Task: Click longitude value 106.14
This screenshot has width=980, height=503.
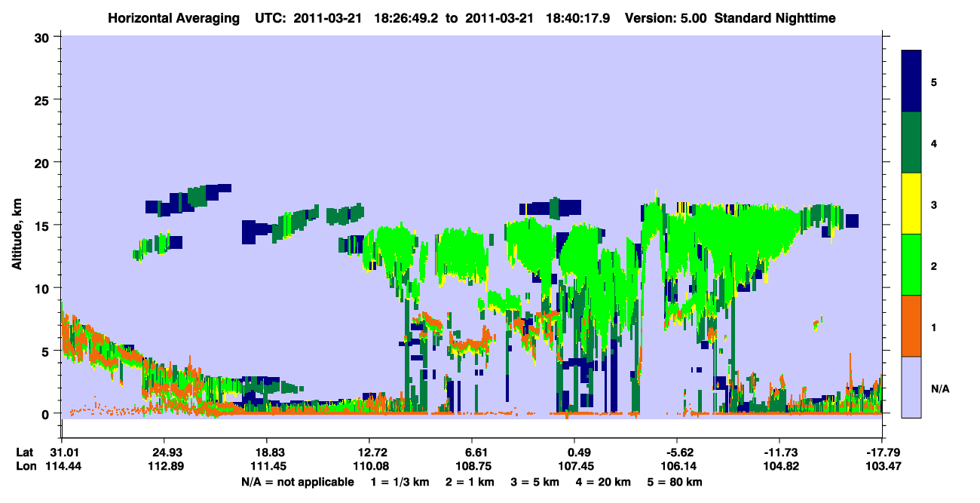Action: (678, 466)
